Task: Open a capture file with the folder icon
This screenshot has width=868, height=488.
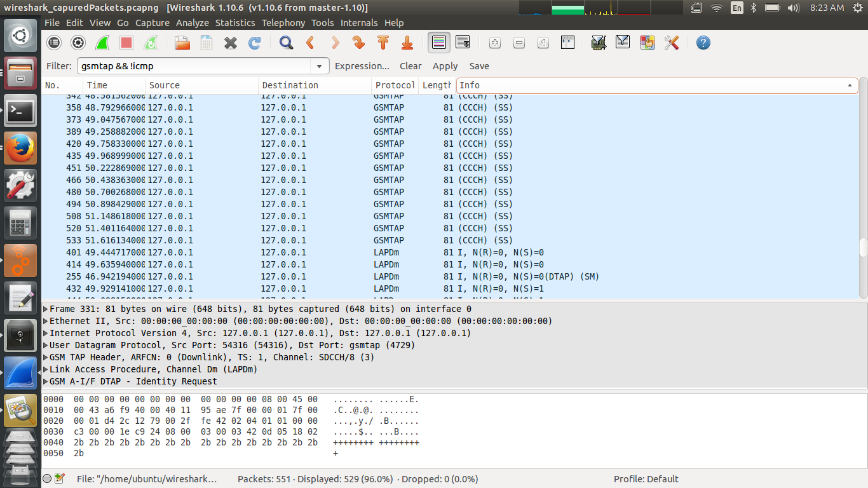Action: [x=182, y=43]
